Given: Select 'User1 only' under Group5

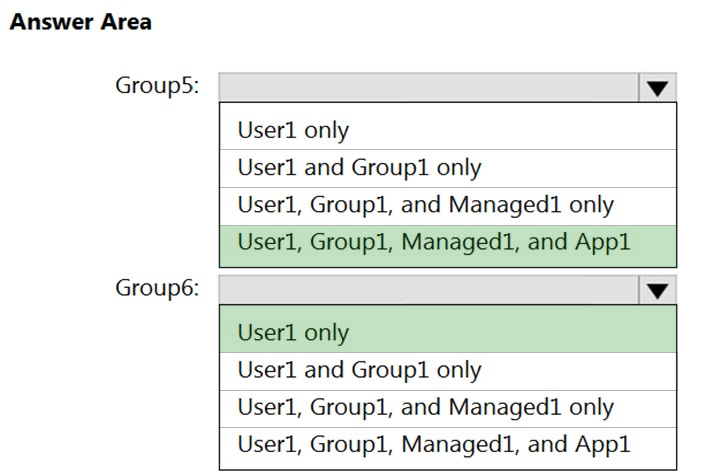Looking at the screenshot, I should pyautogui.click(x=447, y=129).
